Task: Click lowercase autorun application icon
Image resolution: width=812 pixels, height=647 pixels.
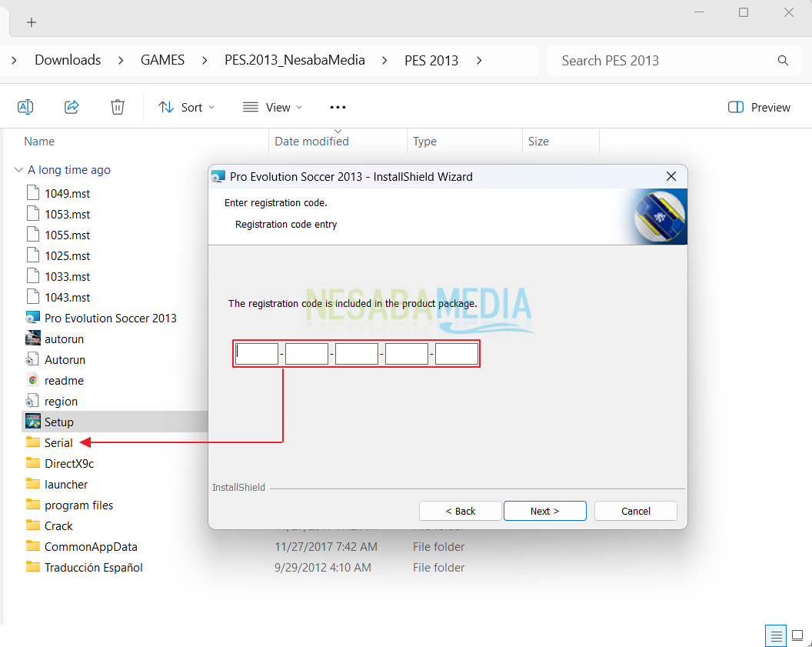Action: pos(32,339)
